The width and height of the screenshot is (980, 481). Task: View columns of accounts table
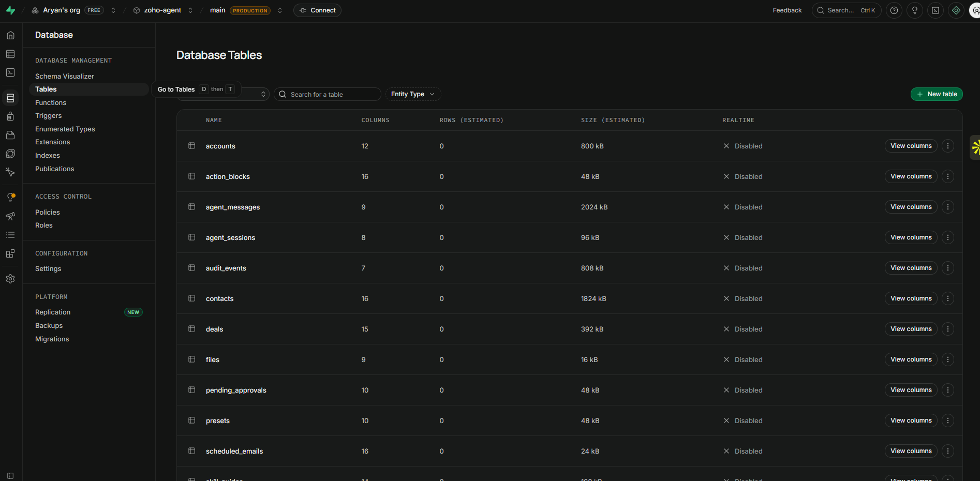pyautogui.click(x=911, y=146)
